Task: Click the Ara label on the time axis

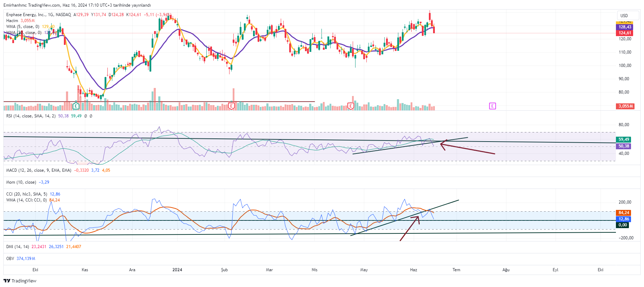Action: (x=132, y=270)
